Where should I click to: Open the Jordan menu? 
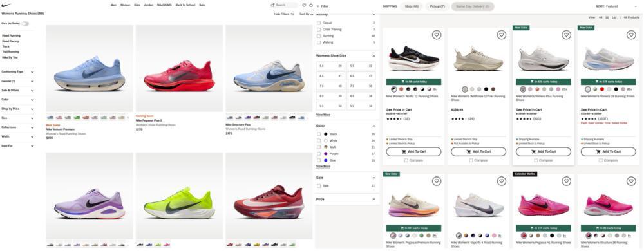pyautogui.click(x=148, y=5)
